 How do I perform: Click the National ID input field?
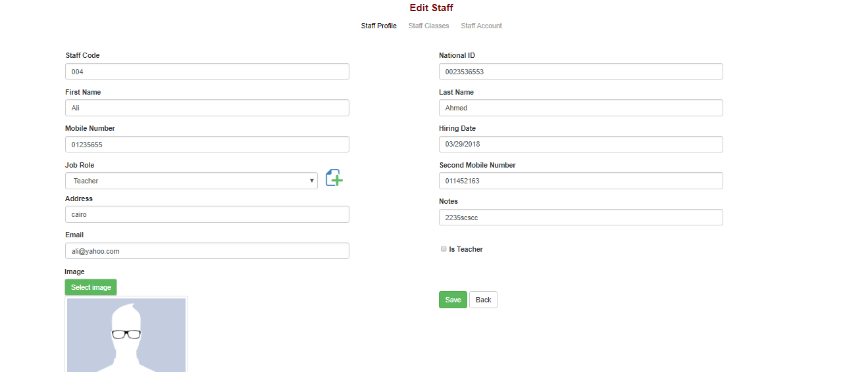point(581,72)
